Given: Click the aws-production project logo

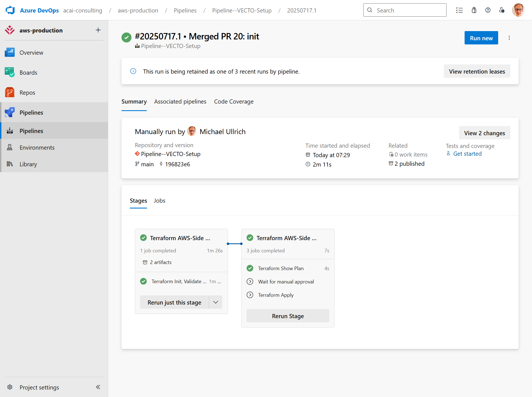Looking at the screenshot, I should [10, 30].
